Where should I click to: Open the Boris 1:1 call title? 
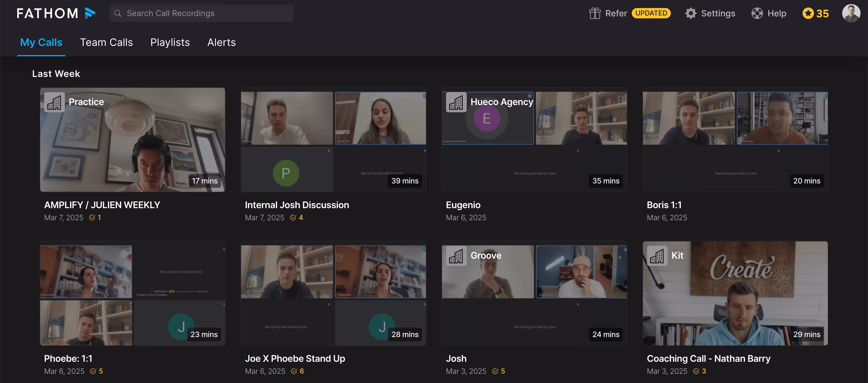click(x=664, y=205)
